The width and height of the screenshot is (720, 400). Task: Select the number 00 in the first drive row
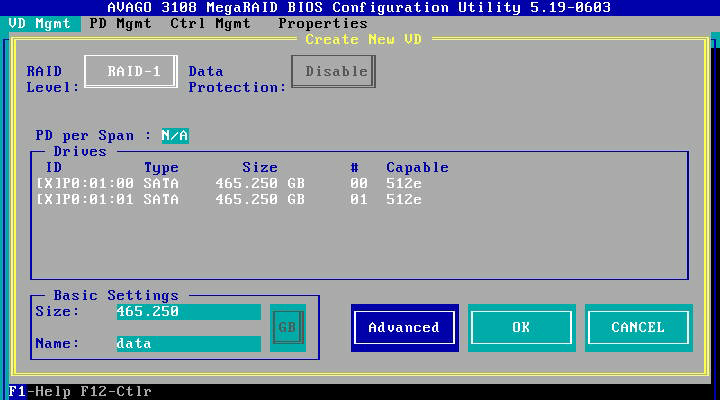pyautogui.click(x=359, y=184)
